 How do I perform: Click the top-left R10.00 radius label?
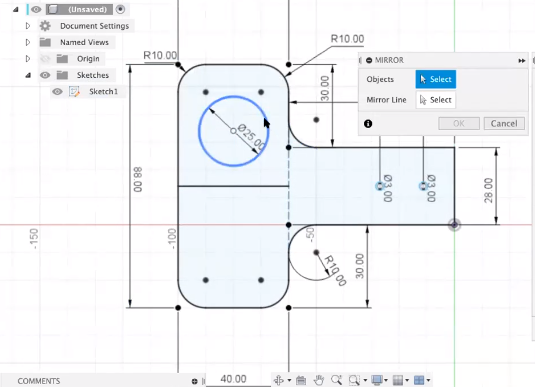[160, 55]
